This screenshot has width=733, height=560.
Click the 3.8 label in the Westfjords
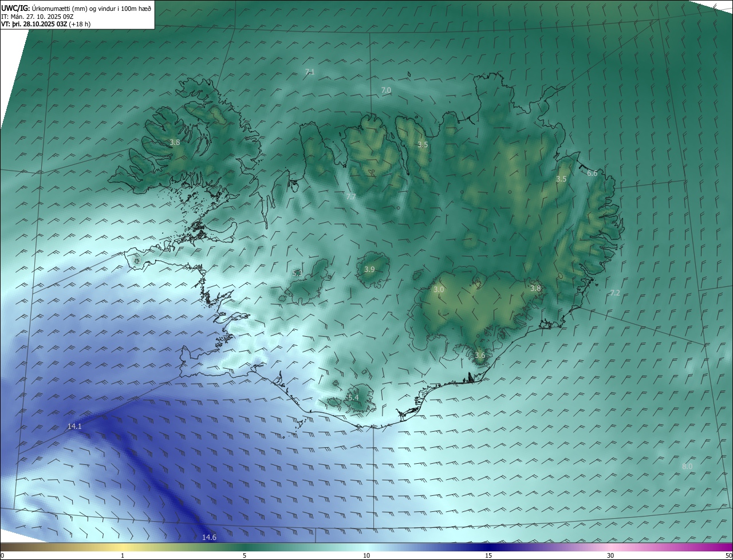tap(175, 142)
